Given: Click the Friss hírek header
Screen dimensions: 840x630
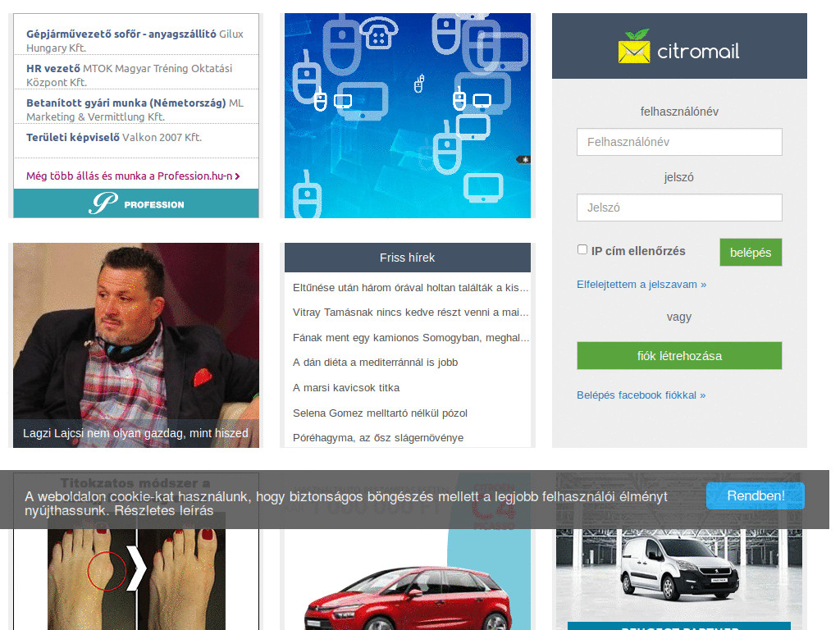Looking at the screenshot, I should click(408, 258).
